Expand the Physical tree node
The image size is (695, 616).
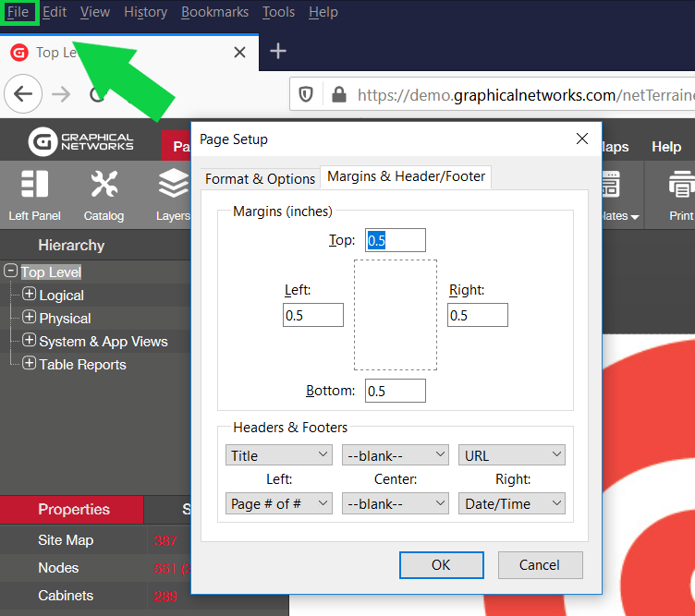29,318
